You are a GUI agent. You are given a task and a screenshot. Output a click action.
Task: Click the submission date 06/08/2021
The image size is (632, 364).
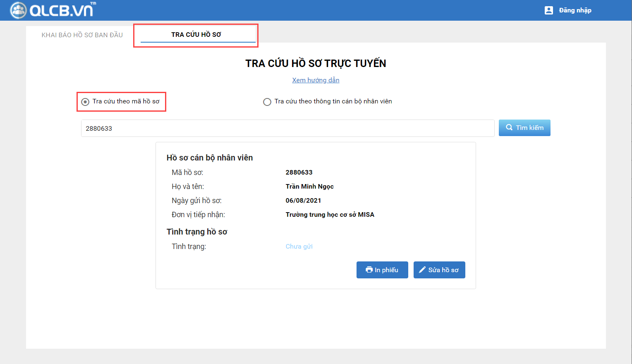(x=303, y=201)
